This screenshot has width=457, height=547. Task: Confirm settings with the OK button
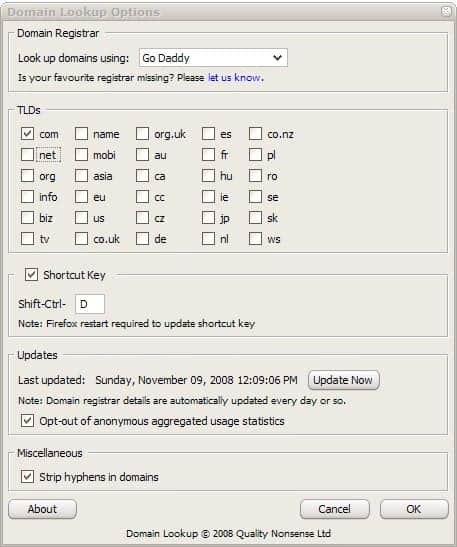pos(414,509)
